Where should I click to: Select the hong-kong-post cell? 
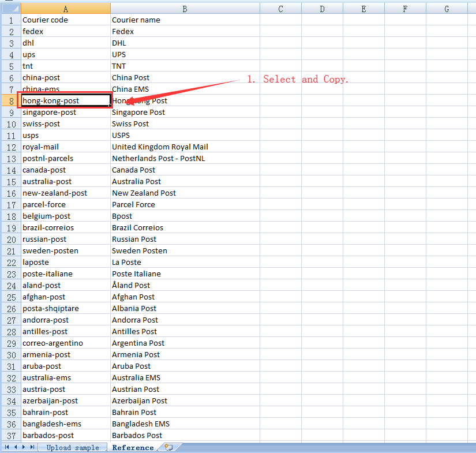[65, 100]
